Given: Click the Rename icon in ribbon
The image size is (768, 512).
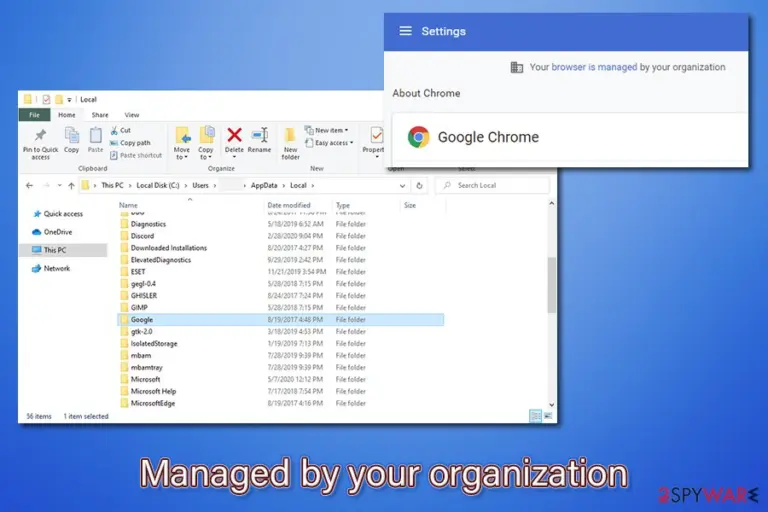Looking at the screenshot, I should 260,135.
